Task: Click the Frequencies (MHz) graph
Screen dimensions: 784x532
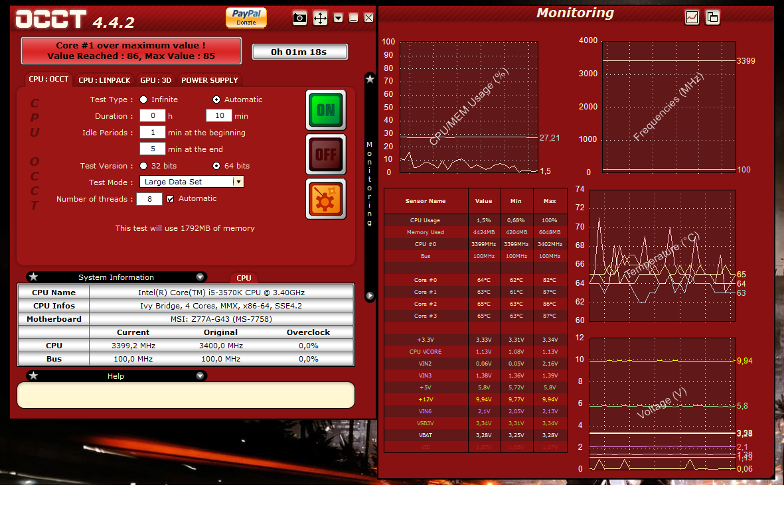Action: tap(669, 107)
